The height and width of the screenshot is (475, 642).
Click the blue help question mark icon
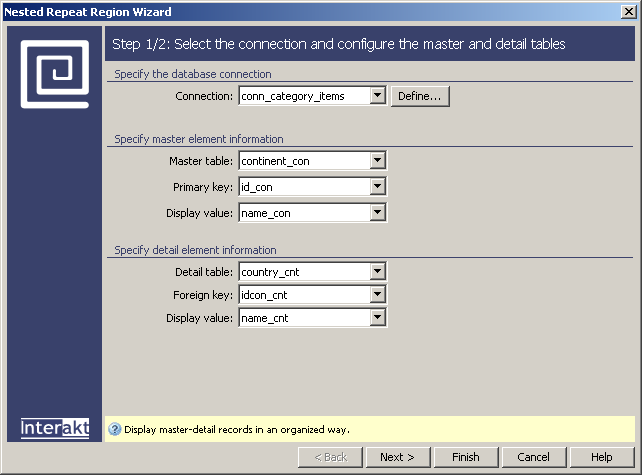(114, 429)
